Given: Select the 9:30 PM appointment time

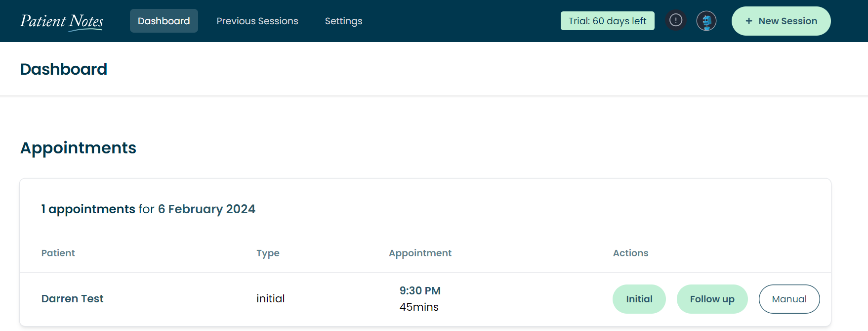Looking at the screenshot, I should click(x=420, y=290).
